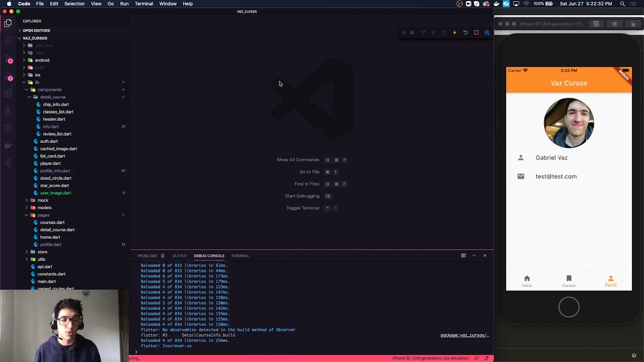Tap the Perfil tab in the simulator
644x362 pixels.
pyautogui.click(x=611, y=281)
